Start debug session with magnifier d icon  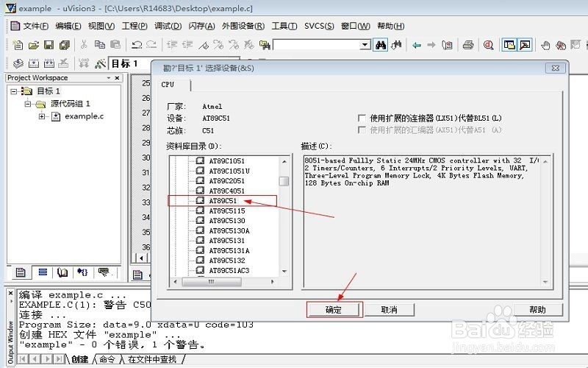[x=488, y=45]
